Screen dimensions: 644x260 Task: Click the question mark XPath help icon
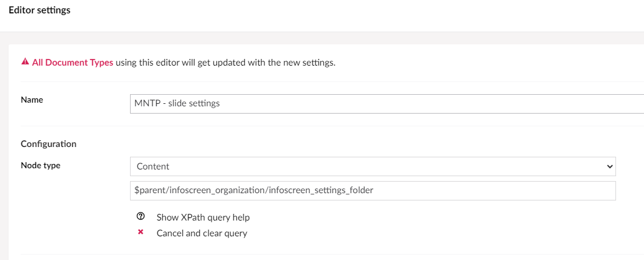(x=140, y=216)
